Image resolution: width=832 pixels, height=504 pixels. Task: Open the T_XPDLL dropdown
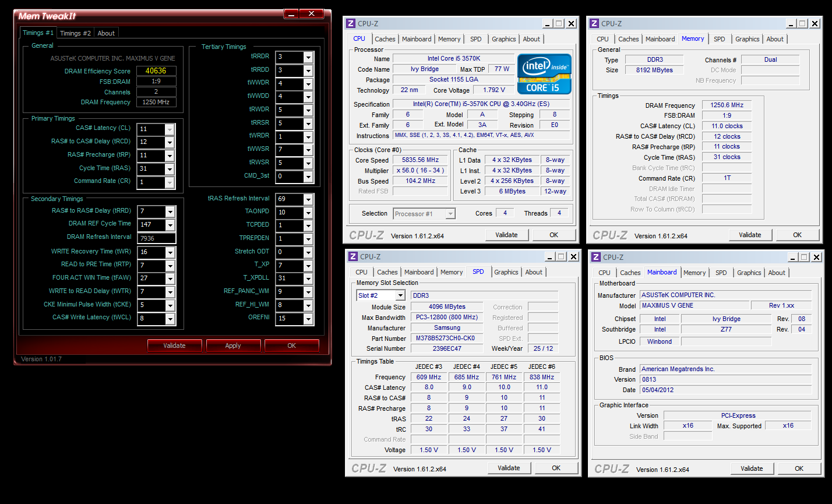click(308, 279)
